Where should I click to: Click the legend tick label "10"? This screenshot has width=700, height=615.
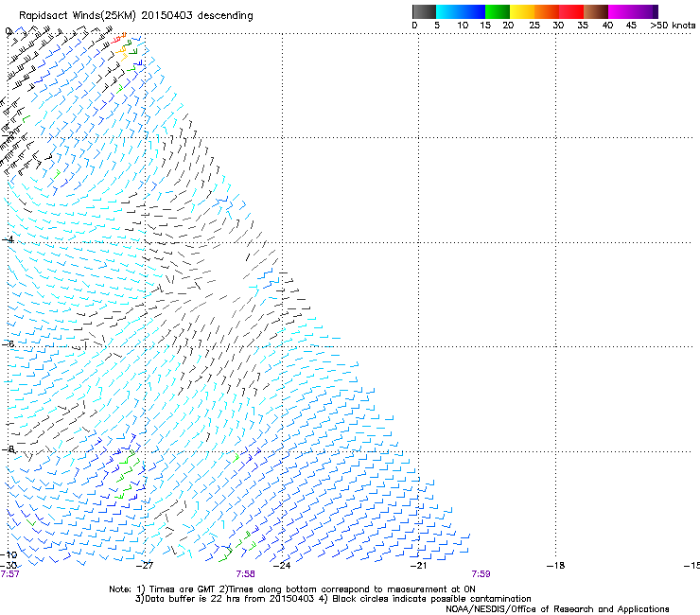[463, 26]
